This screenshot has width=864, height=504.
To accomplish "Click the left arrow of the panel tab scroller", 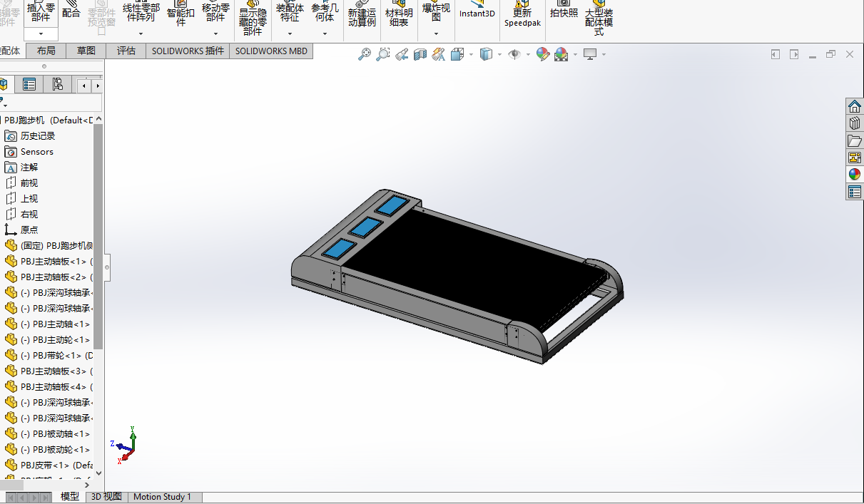I will (84, 86).
